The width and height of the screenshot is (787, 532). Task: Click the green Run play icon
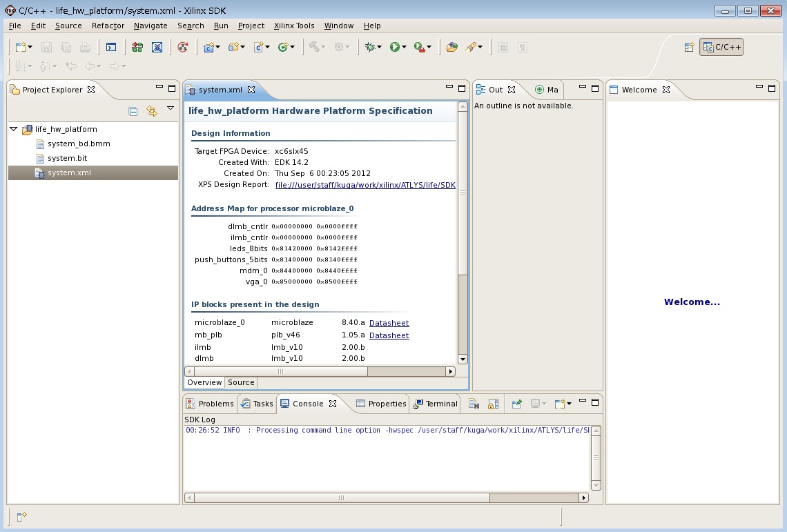395,47
